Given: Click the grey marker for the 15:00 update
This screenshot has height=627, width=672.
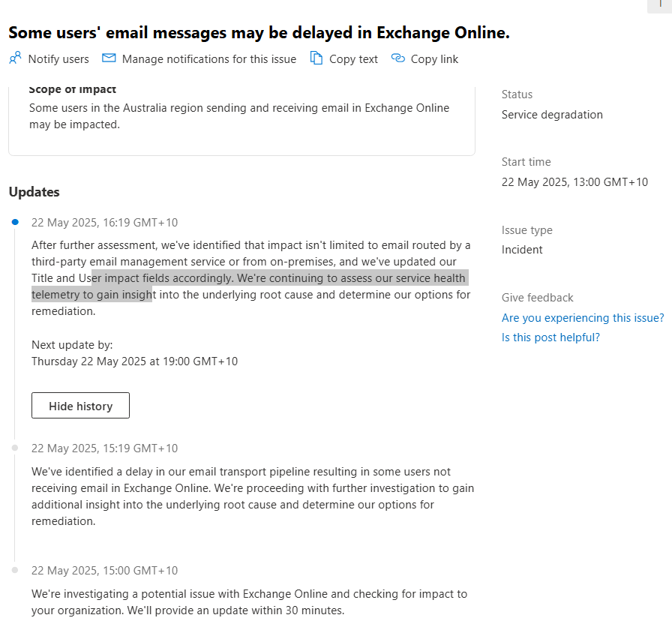Looking at the screenshot, I should pos(15,570).
